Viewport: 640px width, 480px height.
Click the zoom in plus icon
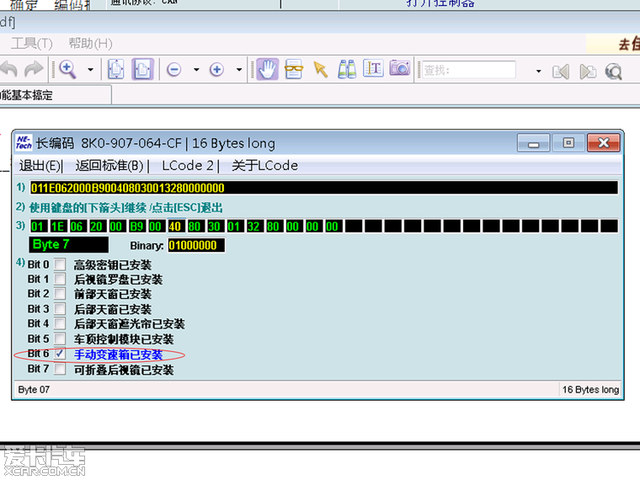pyautogui.click(x=216, y=70)
